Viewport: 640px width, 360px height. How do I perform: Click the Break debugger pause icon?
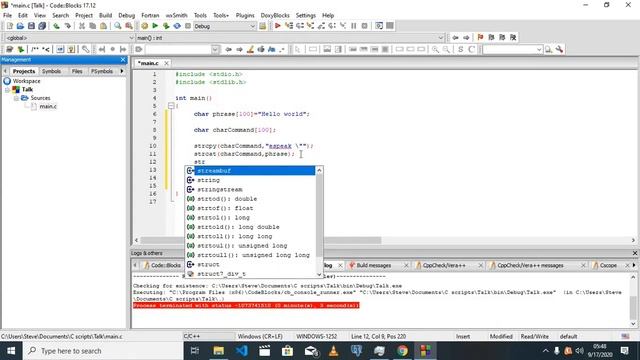tap(354, 26)
